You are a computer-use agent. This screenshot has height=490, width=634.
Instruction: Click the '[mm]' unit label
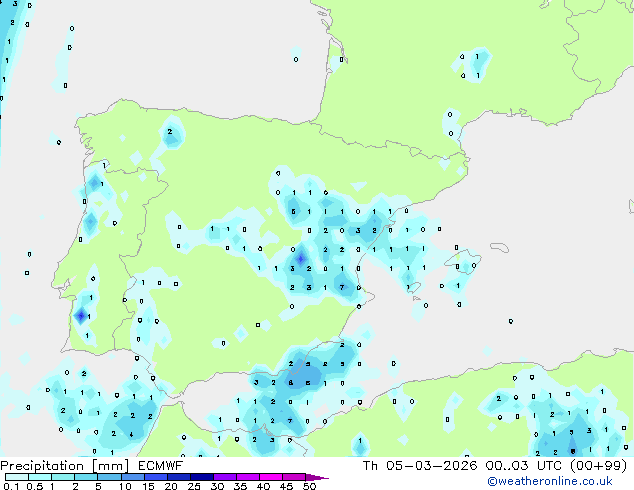click(111, 466)
